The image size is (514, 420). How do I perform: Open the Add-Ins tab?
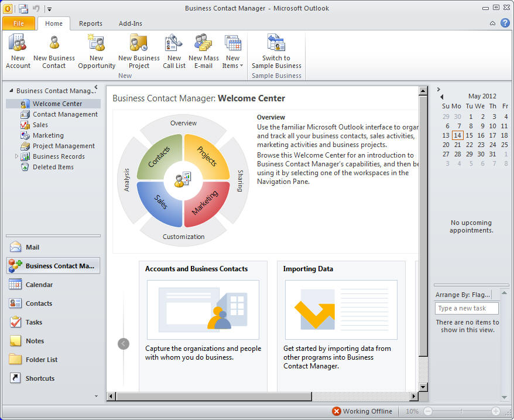(131, 23)
